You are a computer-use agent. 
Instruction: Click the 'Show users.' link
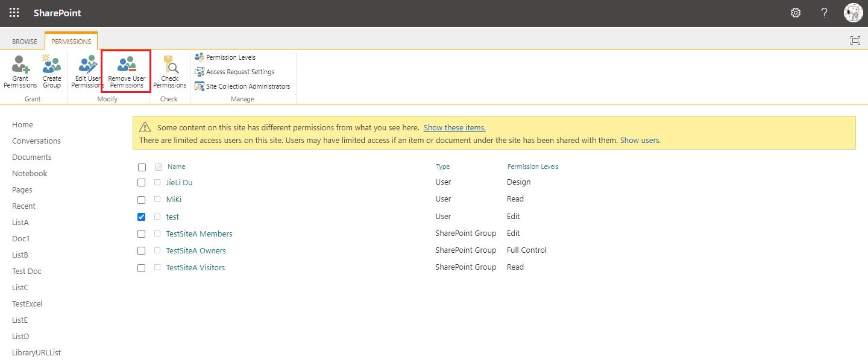click(640, 140)
